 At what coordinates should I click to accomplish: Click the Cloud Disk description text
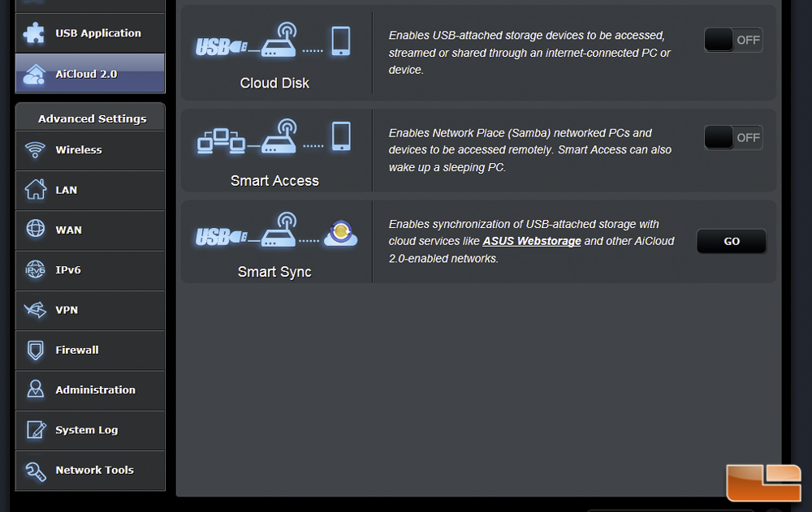pos(529,53)
